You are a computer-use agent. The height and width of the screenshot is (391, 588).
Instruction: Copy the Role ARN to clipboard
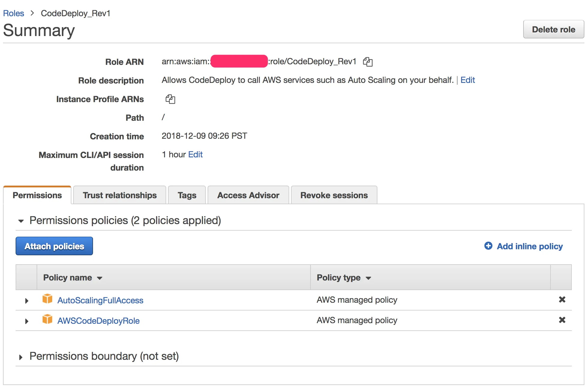point(367,62)
